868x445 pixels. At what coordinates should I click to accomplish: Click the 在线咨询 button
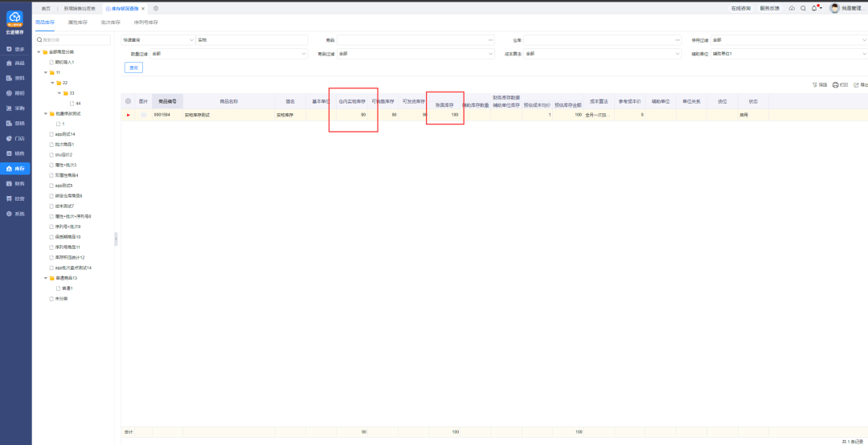740,8
